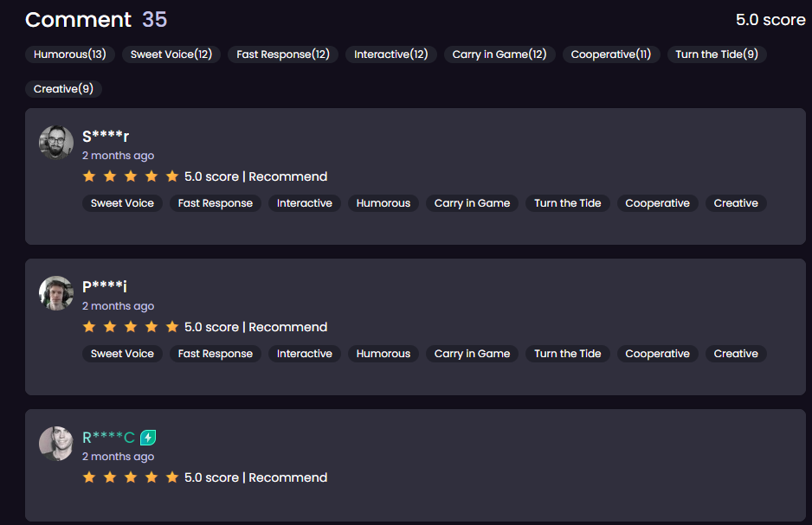812x525 pixels.
Task: Click Sweet Voice tag in P****i's review
Action: [x=122, y=354]
